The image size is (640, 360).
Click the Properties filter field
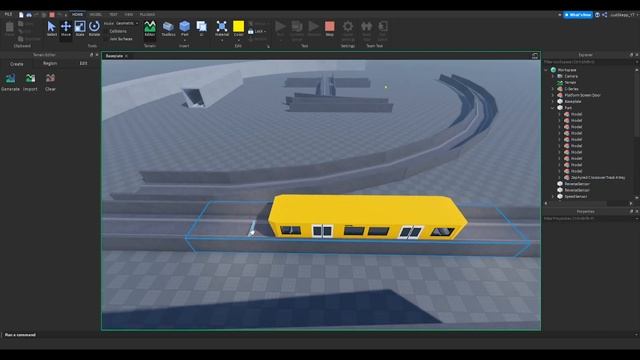coord(588,219)
